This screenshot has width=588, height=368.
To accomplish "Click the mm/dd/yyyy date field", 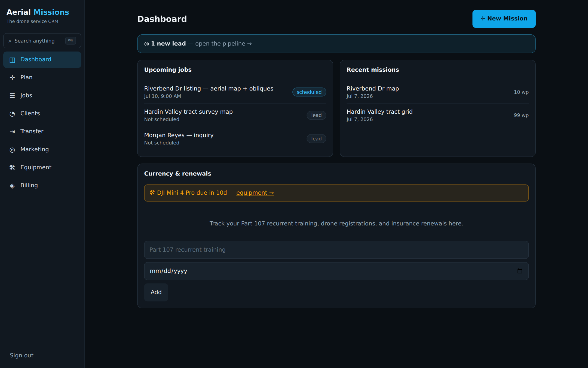I will (336, 271).
